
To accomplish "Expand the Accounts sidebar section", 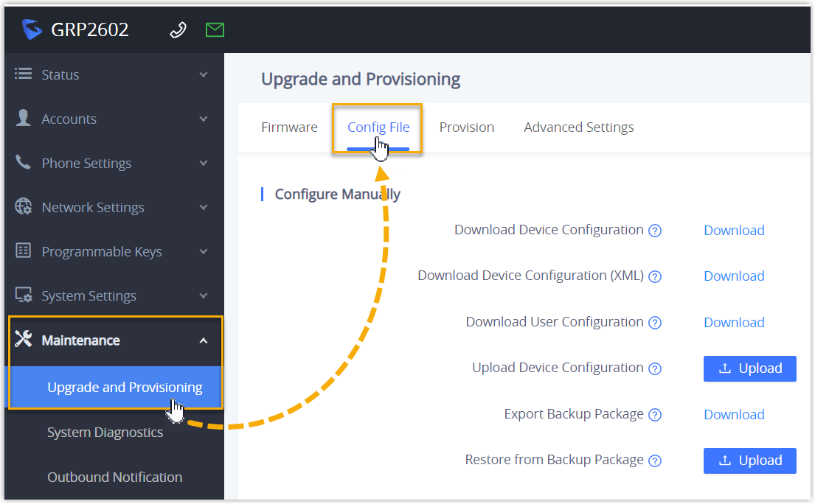I will [204, 119].
